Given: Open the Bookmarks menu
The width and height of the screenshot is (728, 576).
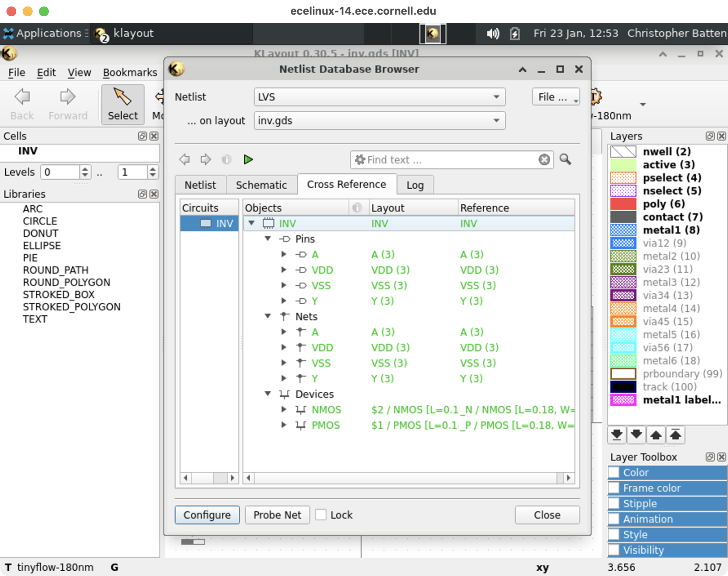Looking at the screenshot, I should tap(130, 72).
